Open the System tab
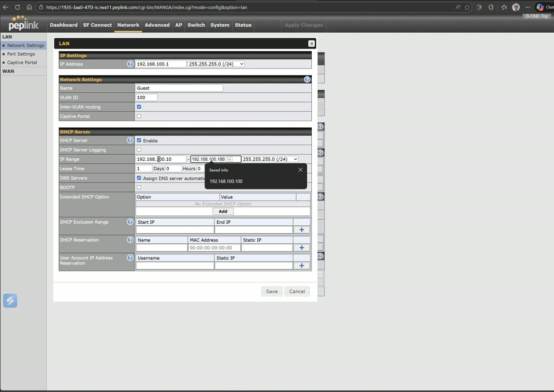 [220, 25]
